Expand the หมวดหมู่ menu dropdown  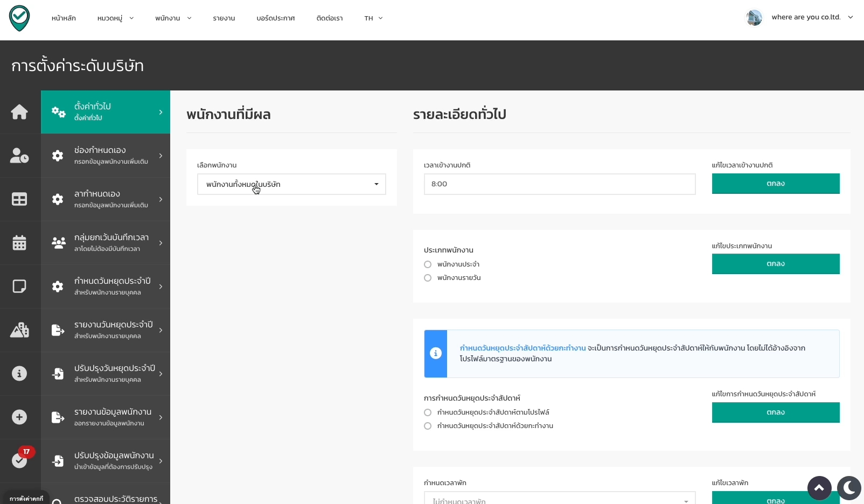pos(115,18)
